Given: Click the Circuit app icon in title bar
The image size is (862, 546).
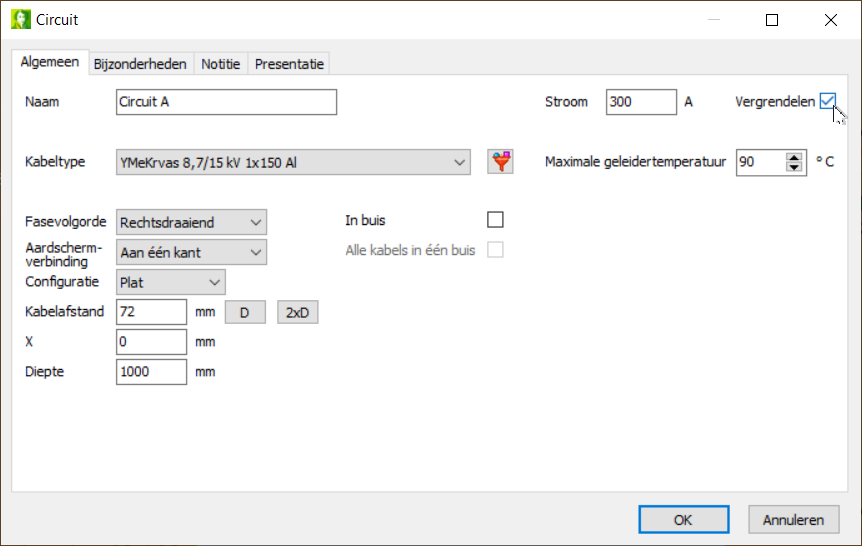Looking at the screenshot, I should 21,20.
